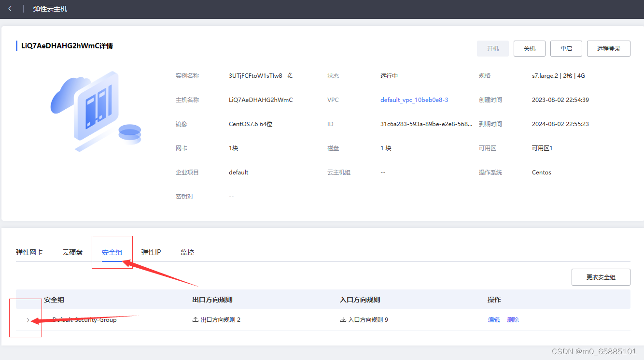Viewport: 644px width, 360px height.
Task: Switch to the 监控 tab
Action: (x=187, y=252)
